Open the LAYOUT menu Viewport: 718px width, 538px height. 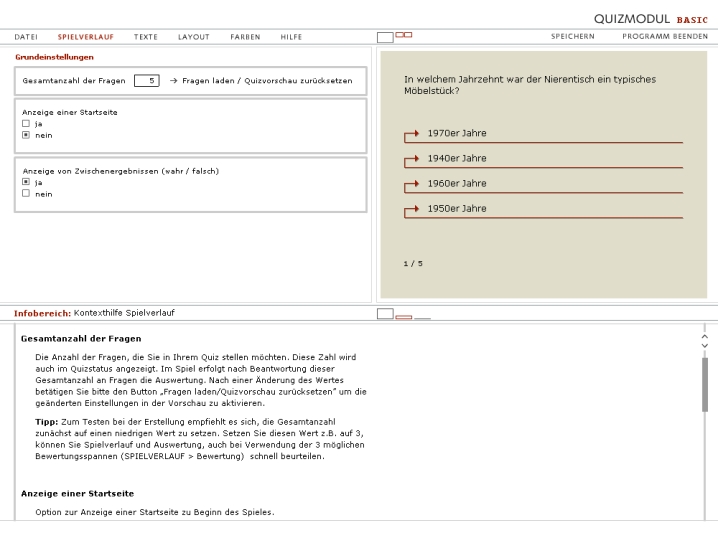(194, 37)
